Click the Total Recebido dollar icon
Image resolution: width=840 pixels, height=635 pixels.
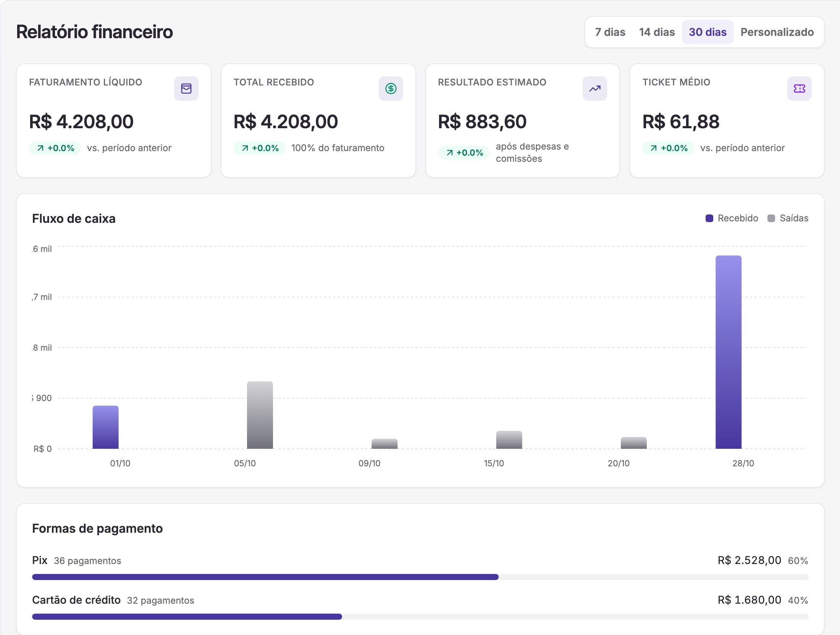click(391, 89)
